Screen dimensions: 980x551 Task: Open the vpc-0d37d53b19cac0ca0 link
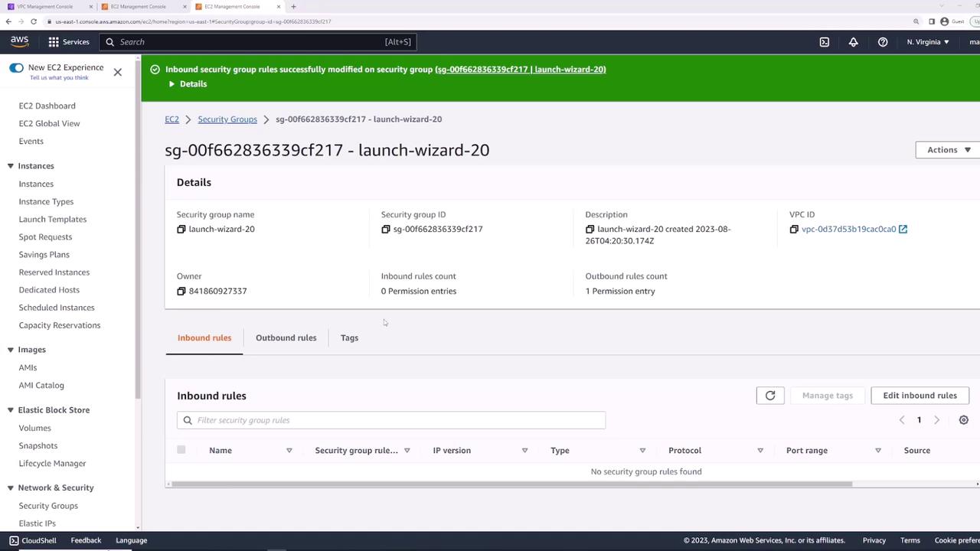click(x=848, y=229)
